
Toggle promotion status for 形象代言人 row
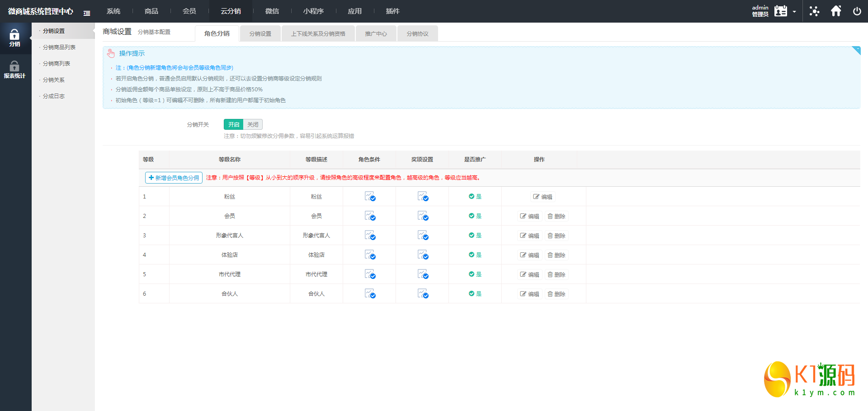point(475,236)
